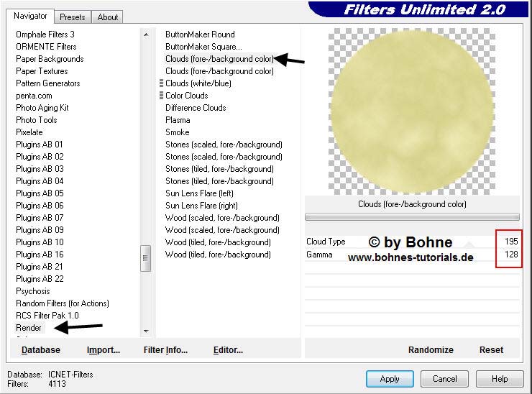The height and width of the screenshot is (394, 532).
Task: Click the Apply button
Action: [x=390, y=378]
